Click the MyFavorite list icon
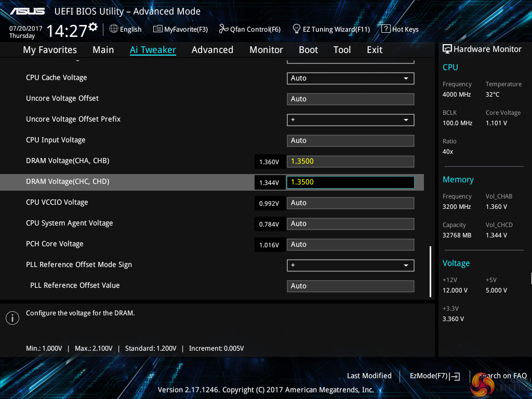This screenshot has height=399, width=532. (157, 29)
